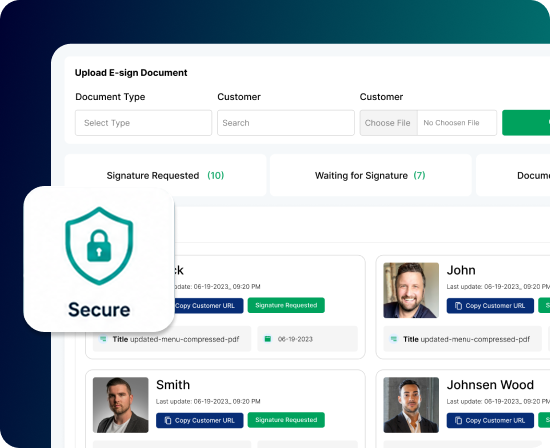This screenshot has height=448, width=550.
Task: Click the calendar icon beside 06-19-2023
Action: 268,339
